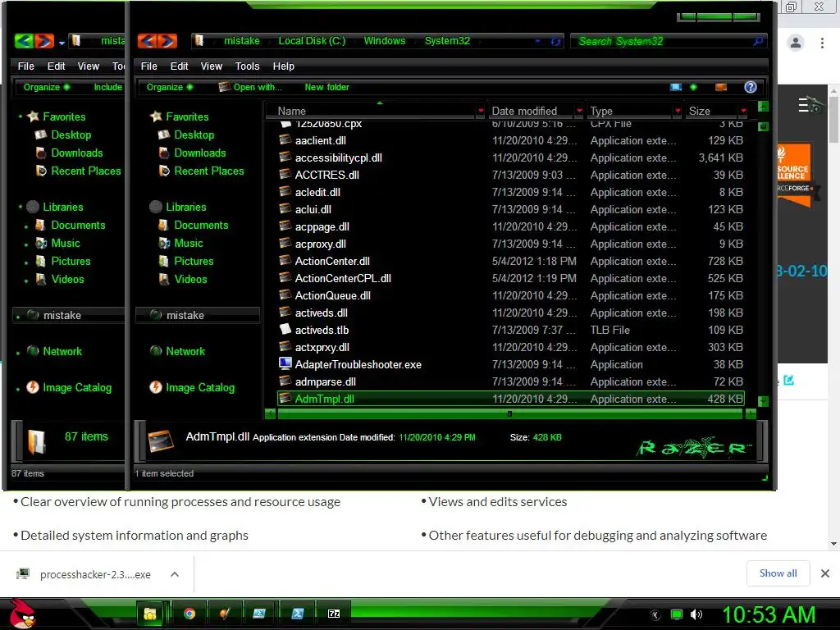Open the Tools menu

pos(247,66)
